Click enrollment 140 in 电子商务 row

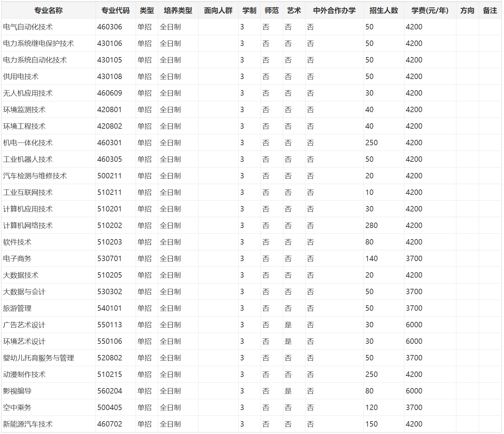(371, 258)
